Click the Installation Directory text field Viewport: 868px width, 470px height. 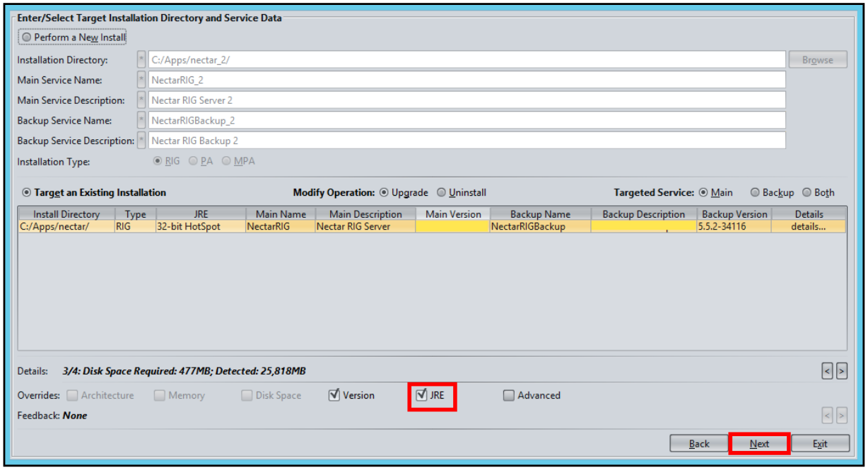click(x=467, y=60)
